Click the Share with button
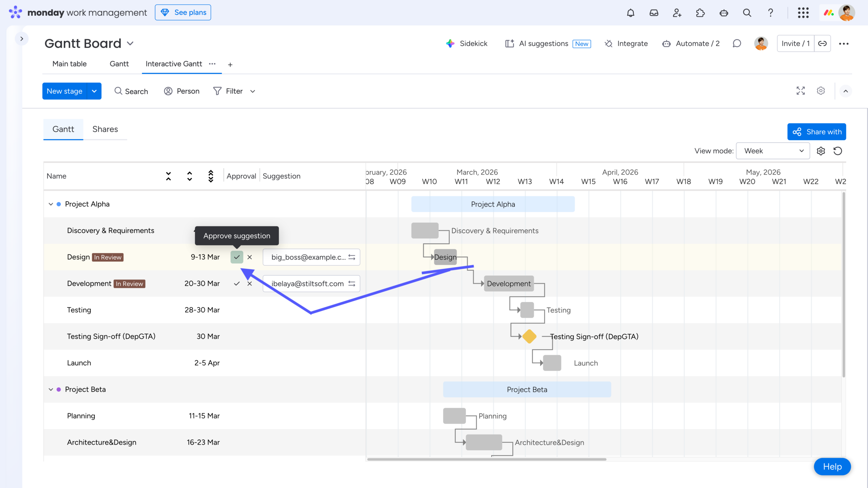The image size is (868, 488). point(817,131)
